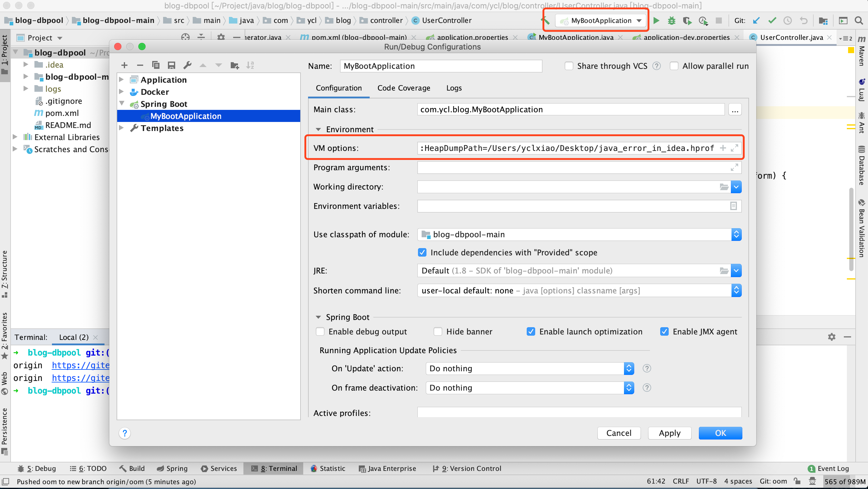Switch to Code Coverage tab
The height and width of the screenshot is (489, 868).
[x=404, y=88]
